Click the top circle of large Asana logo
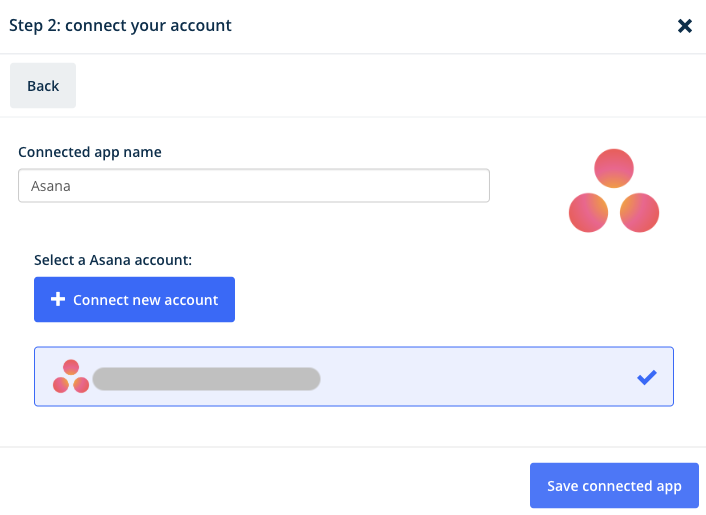The image size is (706, 515). click(614, 168)
